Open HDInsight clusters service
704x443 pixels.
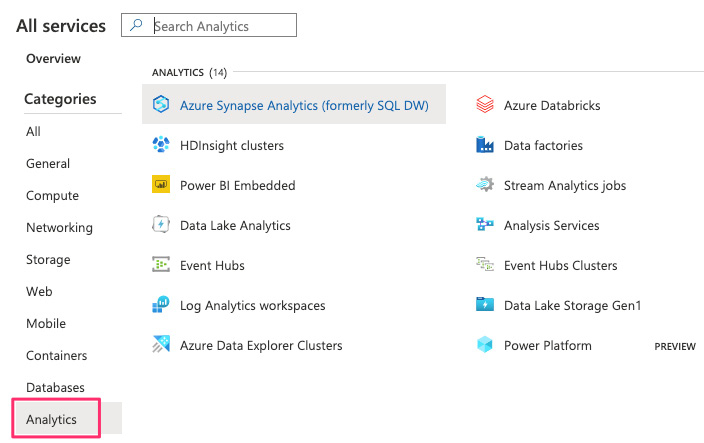(x=232, y=145)
